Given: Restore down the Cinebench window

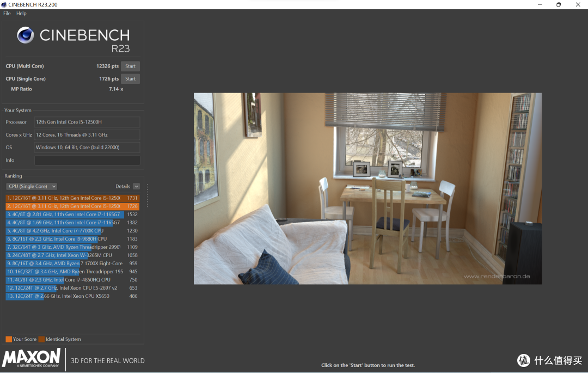Looking at the screenshot, I should click(x=559, y=4).
